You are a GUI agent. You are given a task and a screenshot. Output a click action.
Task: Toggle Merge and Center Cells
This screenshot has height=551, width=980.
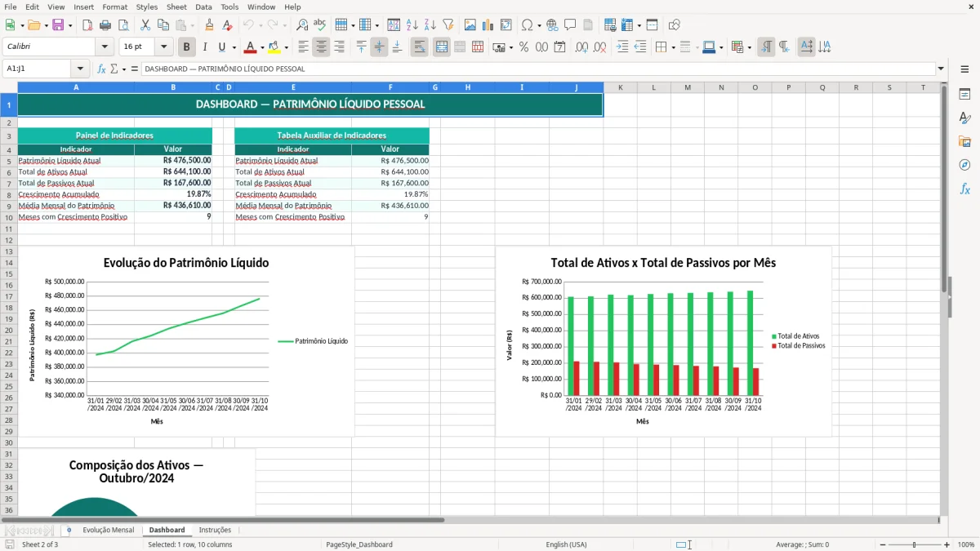pyautogui.click(x=442, y=47)
